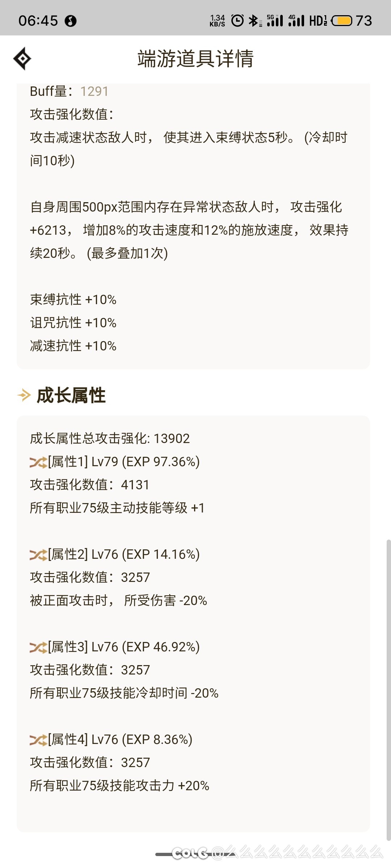This screenshot has width=391, height=868.
Task: Tap the 5G signal strength icon
Action: tap(275, 21)
